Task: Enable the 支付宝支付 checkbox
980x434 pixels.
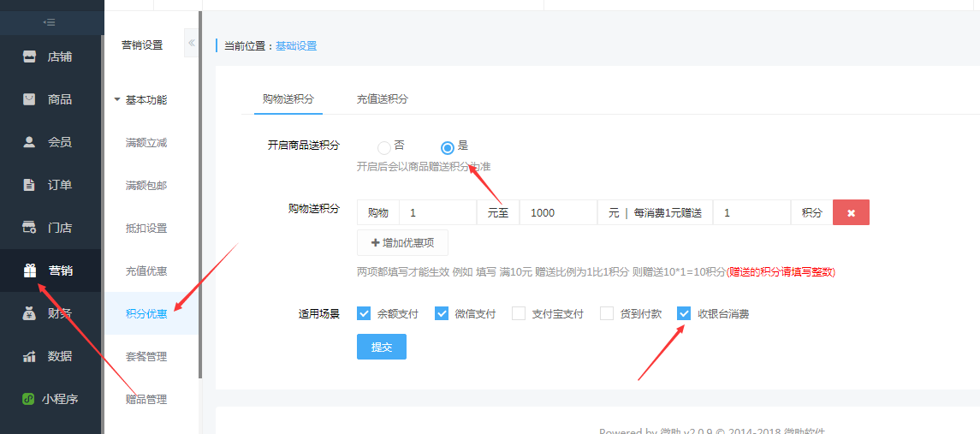Action: coord(519,313)
